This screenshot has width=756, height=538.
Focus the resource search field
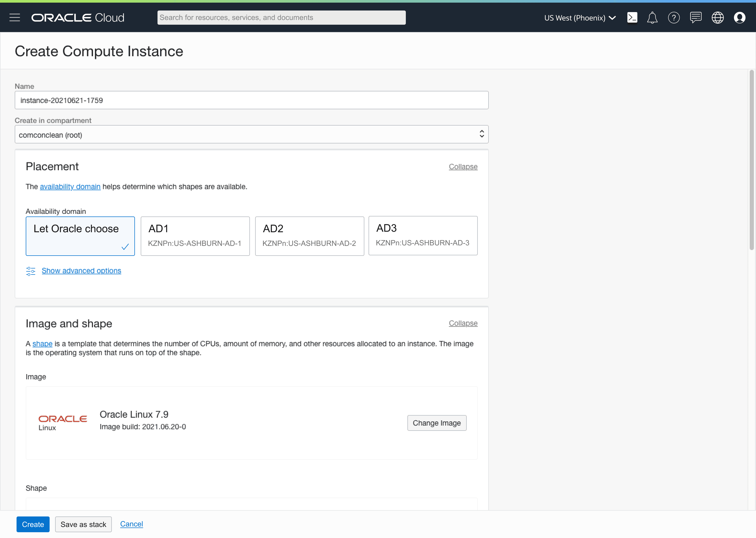tap(281, 18)
